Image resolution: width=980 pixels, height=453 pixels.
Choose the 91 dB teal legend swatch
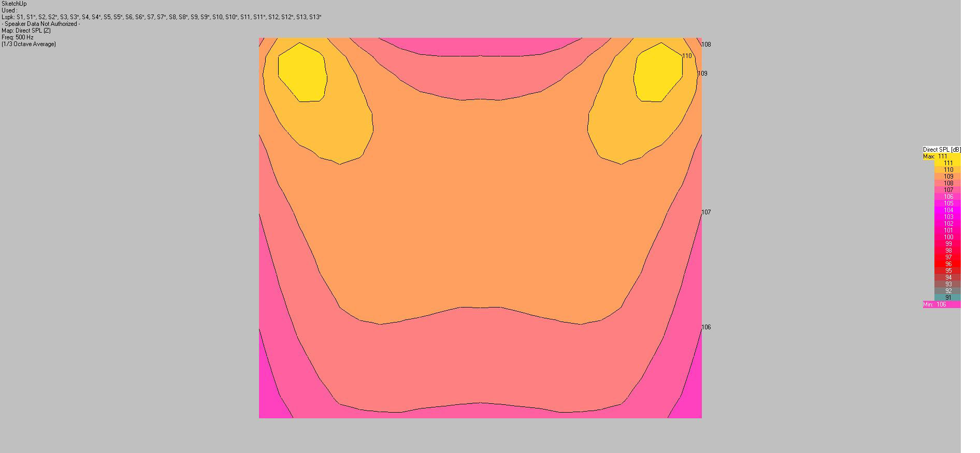pos(947,298)
